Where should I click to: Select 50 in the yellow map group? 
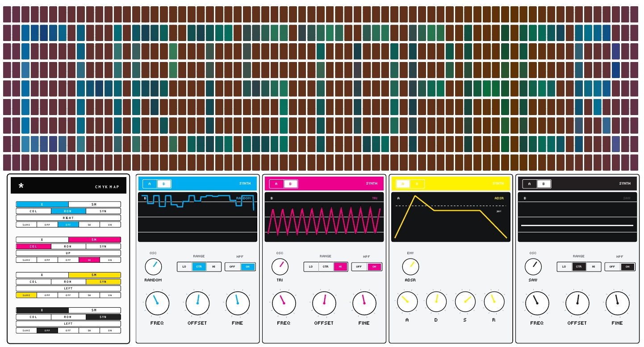point(89,295)
